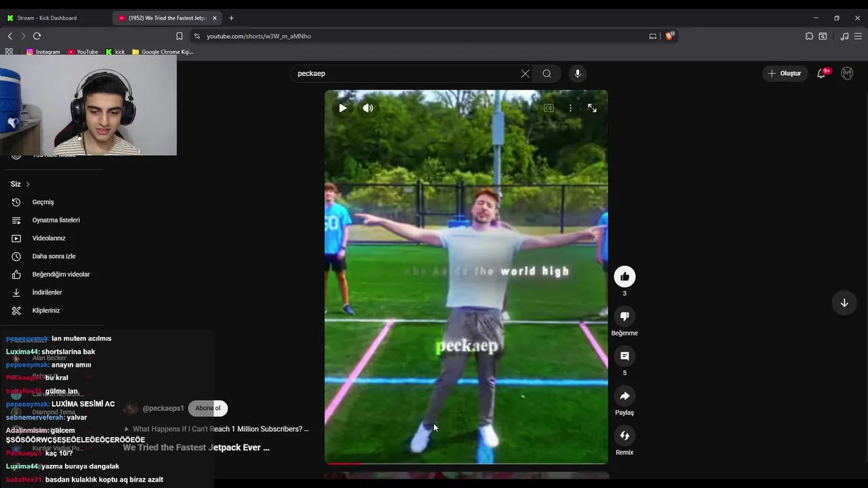This screenshot has height=488, width=868.
Task: Reload the current page
Action: [x=37, y=36]
